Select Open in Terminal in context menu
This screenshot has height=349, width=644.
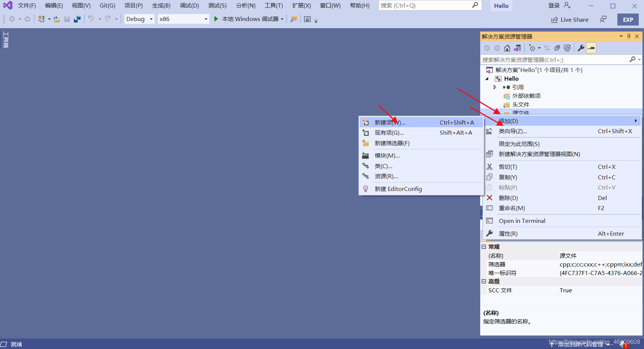[563, 221]
